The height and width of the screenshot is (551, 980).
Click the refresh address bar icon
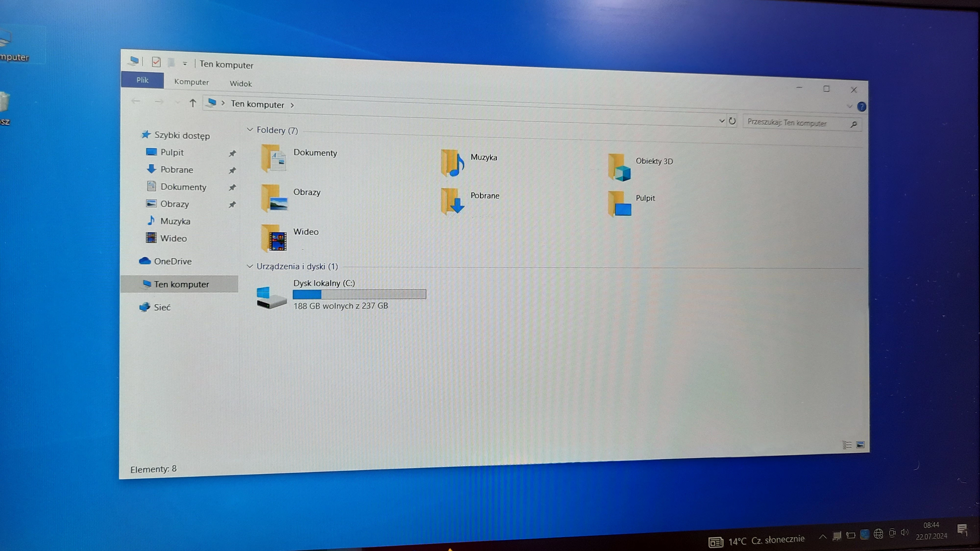click(732, 121)
